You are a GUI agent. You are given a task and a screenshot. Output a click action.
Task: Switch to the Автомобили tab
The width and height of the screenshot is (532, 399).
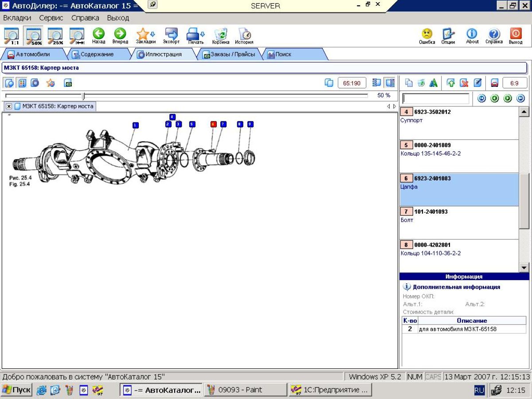click(x=33, y=55)
